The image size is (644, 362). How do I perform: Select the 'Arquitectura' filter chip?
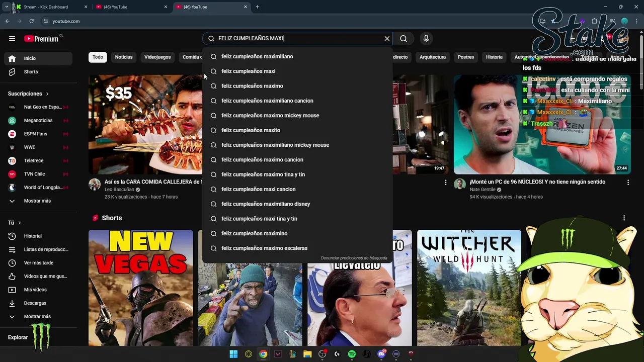pos(433,57)
